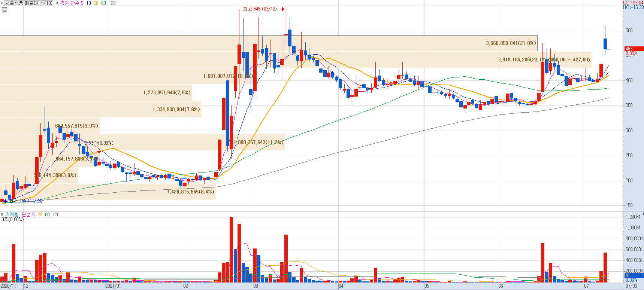644x290 pixels.
Task: Click the 664,157,608 volume profile label
Action: tap(77, 159)
